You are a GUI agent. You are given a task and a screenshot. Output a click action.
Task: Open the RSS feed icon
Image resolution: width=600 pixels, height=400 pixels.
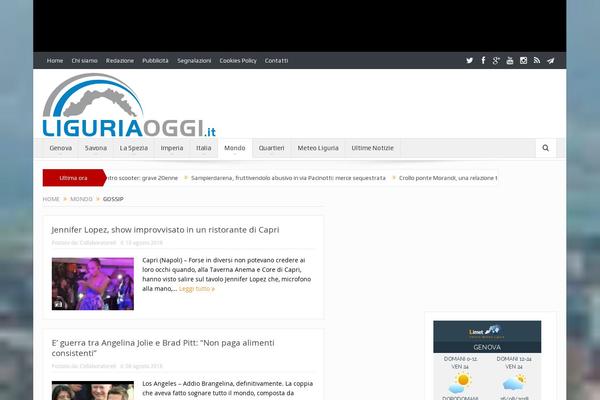(x=537, y=60)
